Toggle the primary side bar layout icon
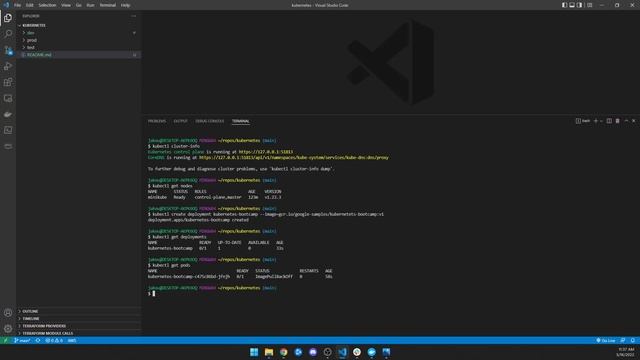This screenshot has width=640, height=360. tap(564, 5)
